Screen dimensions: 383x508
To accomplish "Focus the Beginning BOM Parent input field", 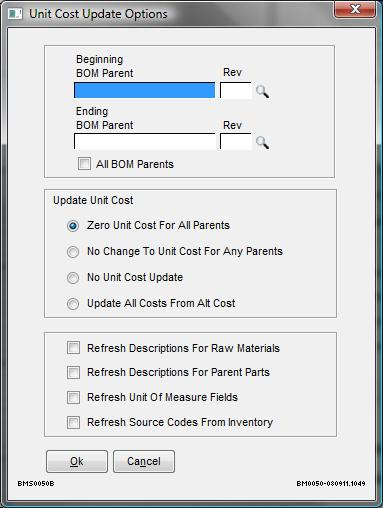I will pos(144,90).
